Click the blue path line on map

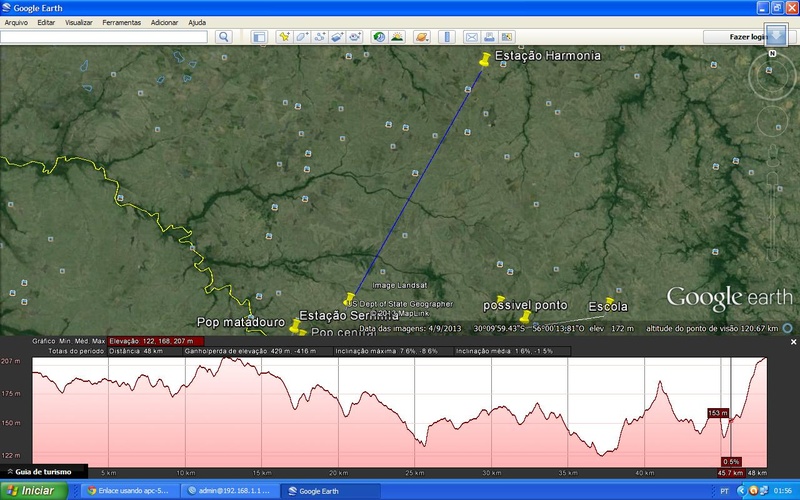point(417,182)
